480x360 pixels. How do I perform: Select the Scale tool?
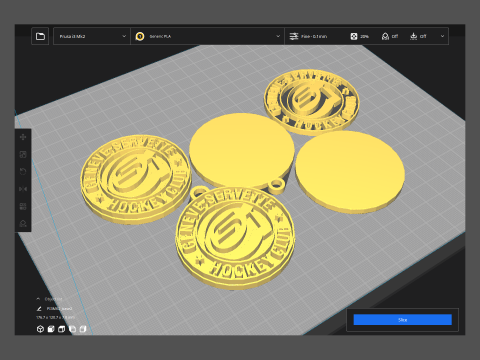point(23,154)
